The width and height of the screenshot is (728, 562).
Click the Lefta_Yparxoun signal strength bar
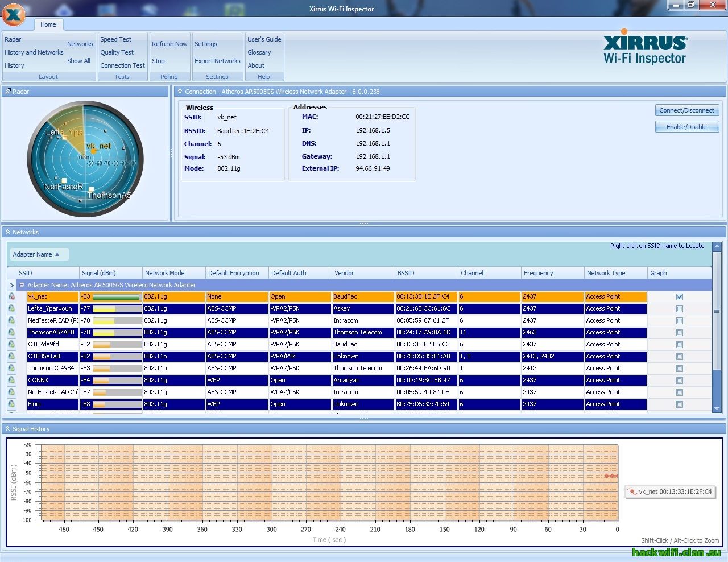tap(117, 309)
